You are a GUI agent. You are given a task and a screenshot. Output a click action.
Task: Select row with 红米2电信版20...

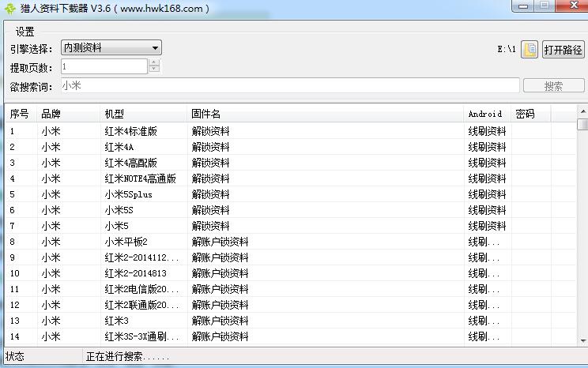(x=291, y=289)
